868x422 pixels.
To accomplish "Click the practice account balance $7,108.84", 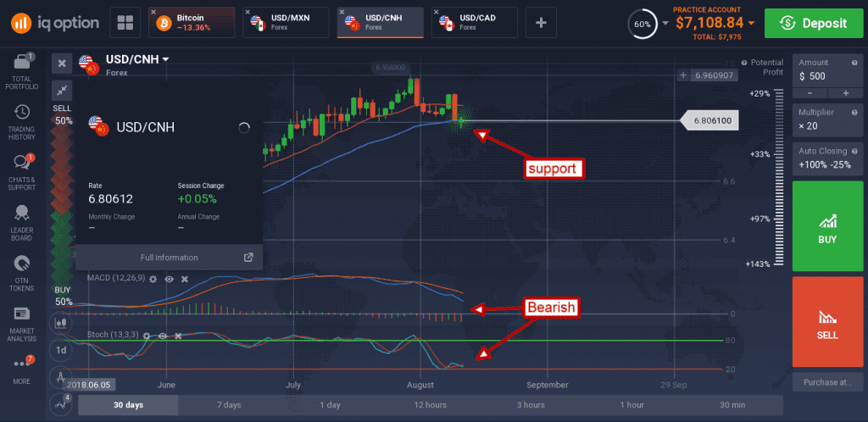I will coord(709,23).
